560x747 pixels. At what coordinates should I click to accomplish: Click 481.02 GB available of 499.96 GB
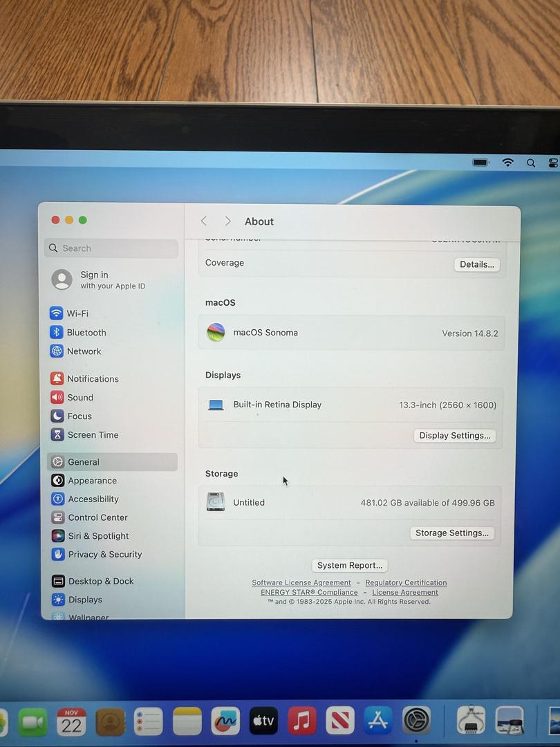(427, 503)
